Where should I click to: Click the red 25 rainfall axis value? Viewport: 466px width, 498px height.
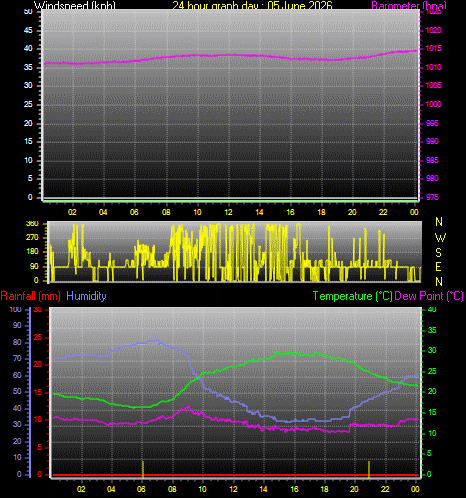point(38,338)
